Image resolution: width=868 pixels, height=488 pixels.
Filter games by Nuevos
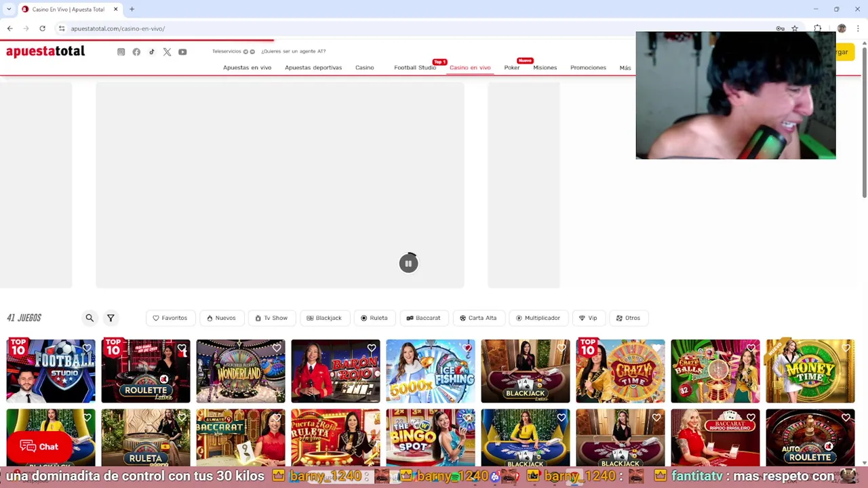click(x=221, y=318)
